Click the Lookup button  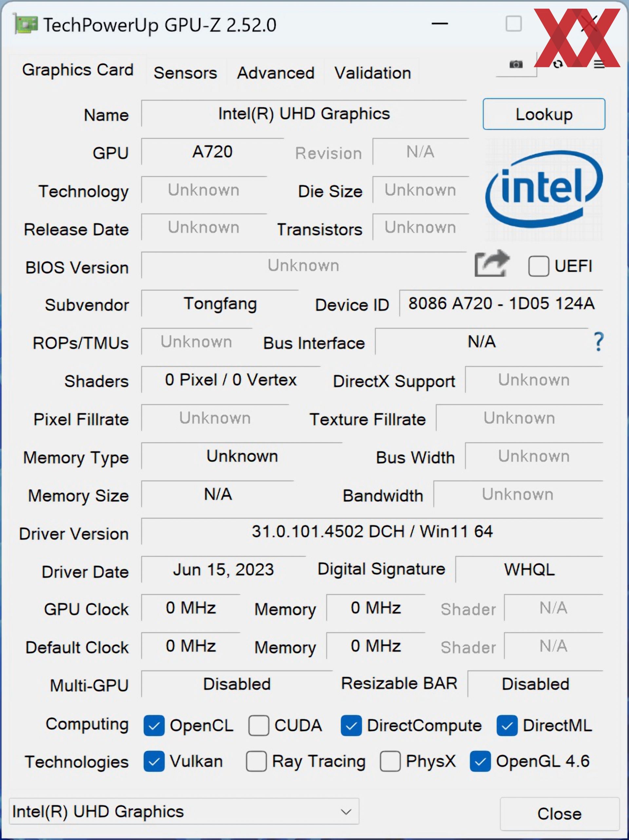click(544, 114)
